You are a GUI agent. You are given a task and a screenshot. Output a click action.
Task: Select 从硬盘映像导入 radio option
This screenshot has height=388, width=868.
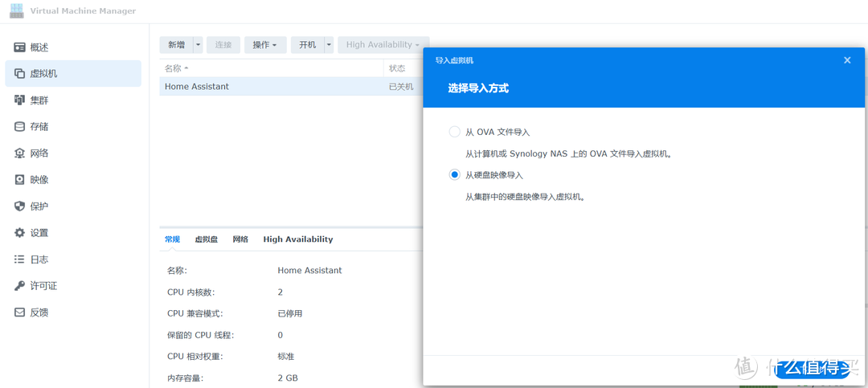coord(454,175)
